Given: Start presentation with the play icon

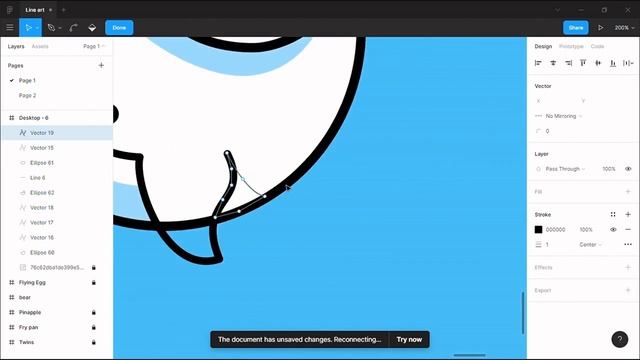Looking at the screenshot, I should click(601, 27).
